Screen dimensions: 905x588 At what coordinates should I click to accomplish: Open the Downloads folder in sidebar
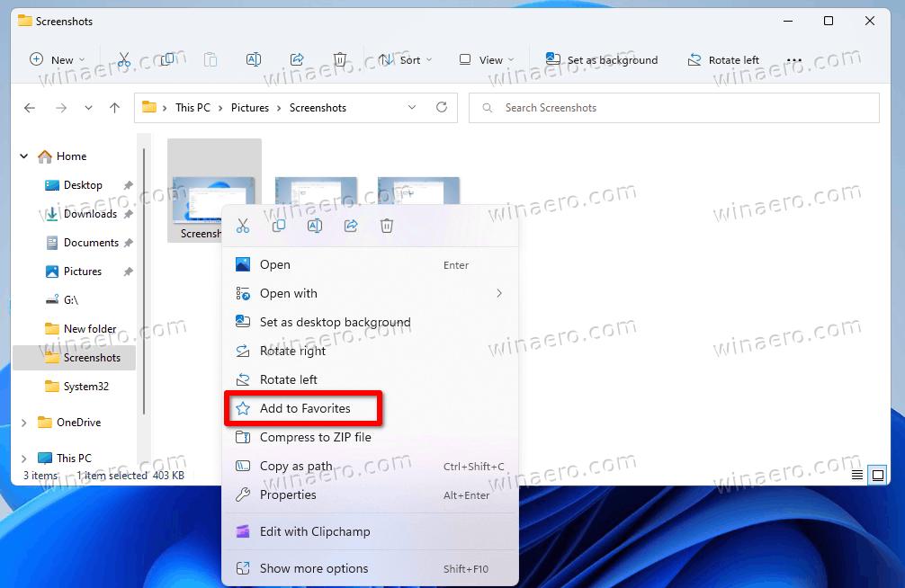tap(90, 214)
